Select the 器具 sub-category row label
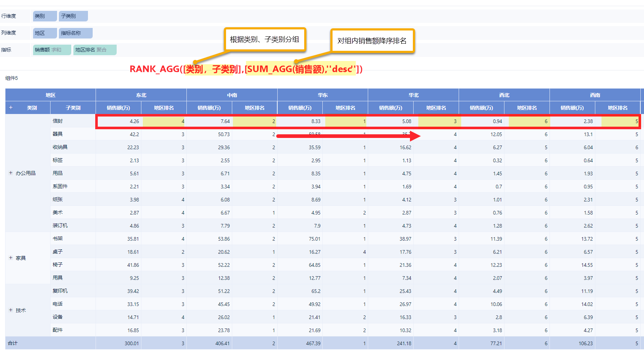Image resolution: width=644 pixels, height=351 pixels. pos(58,134)
